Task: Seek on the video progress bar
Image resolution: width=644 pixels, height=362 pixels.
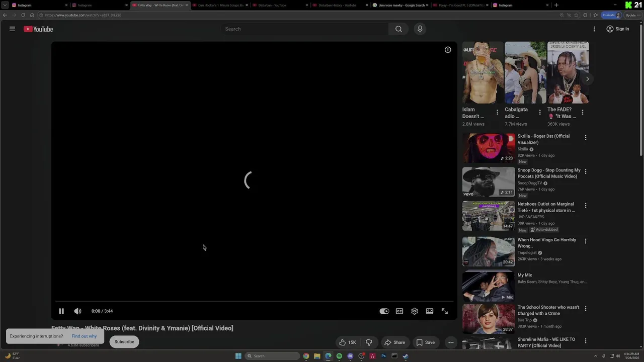Action: click(x=254, y=302)
